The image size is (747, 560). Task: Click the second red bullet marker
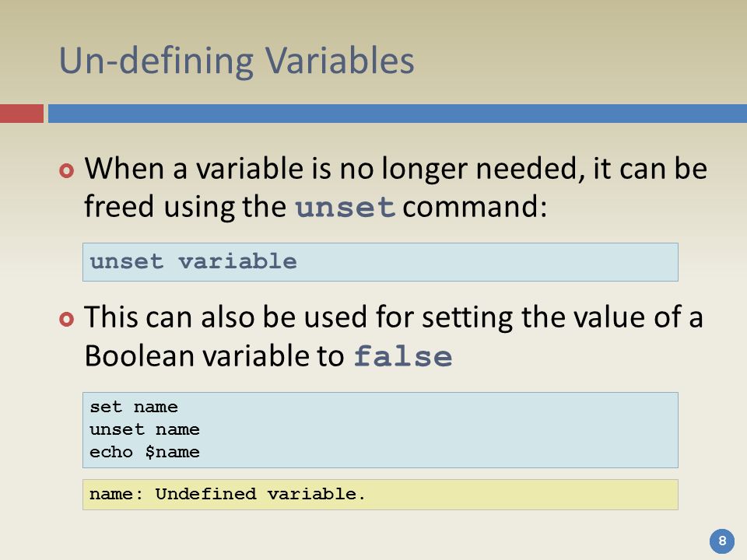coord(67,319)
